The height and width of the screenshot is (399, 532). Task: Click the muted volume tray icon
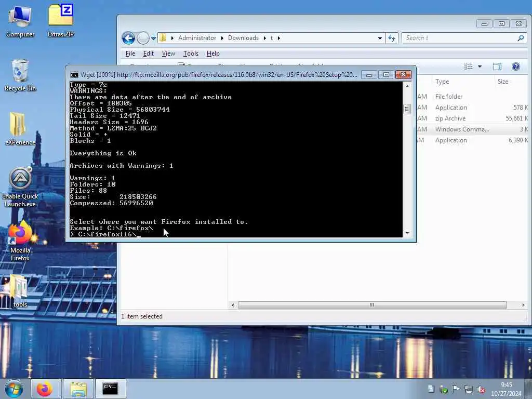(481, 390)
